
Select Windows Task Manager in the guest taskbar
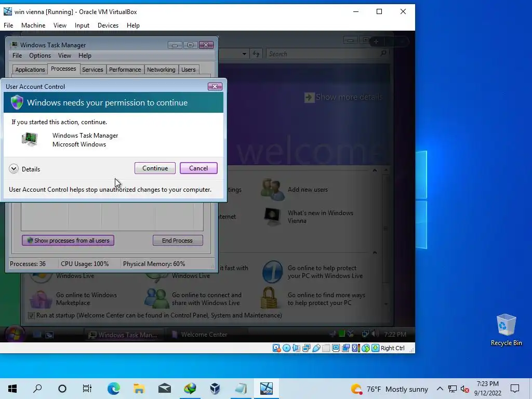click(x=123, y=335)
